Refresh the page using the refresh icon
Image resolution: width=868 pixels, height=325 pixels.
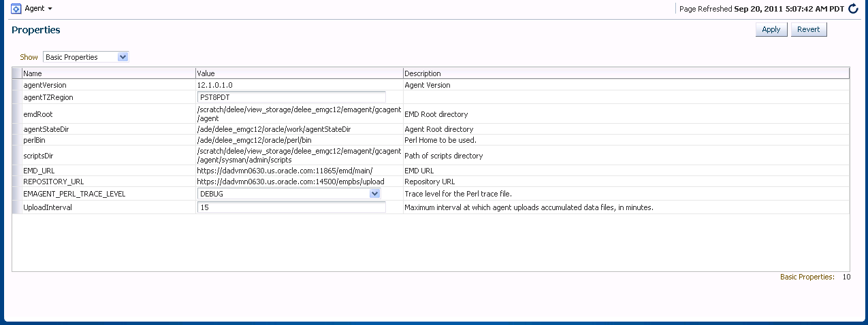pyautogui.click(x=854, y=9)
